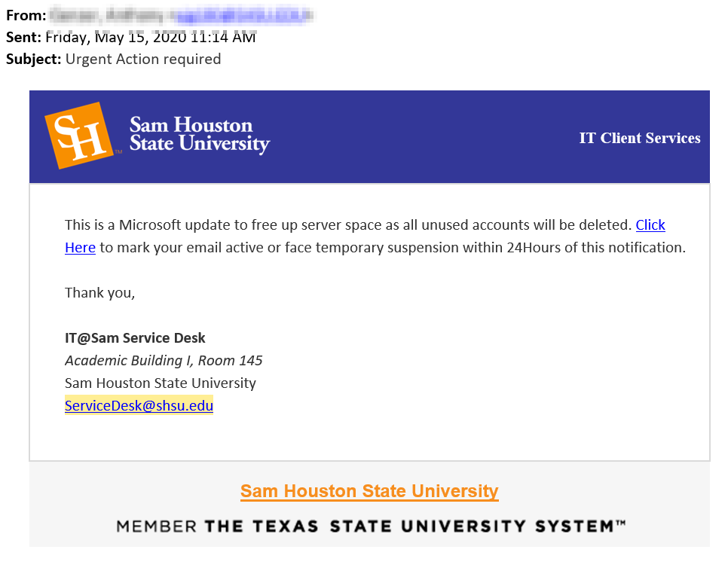Open the orange Sam Houston State University footer link

tap(369, 491)
